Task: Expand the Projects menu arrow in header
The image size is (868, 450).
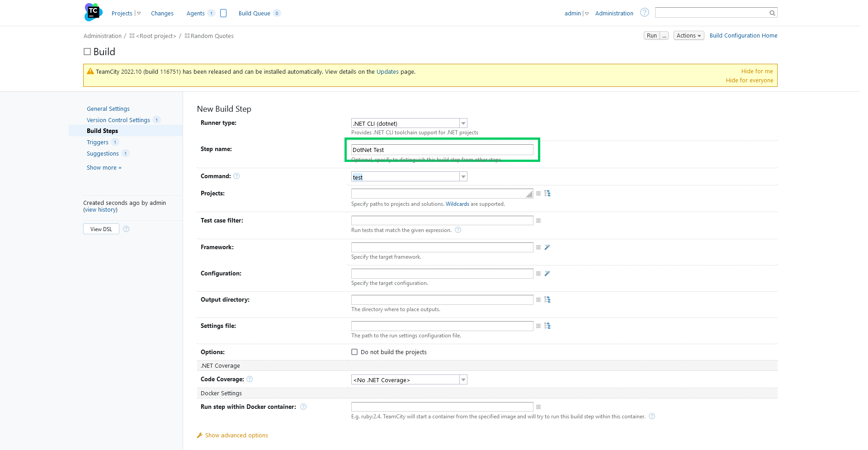Action: click(139, 14)
